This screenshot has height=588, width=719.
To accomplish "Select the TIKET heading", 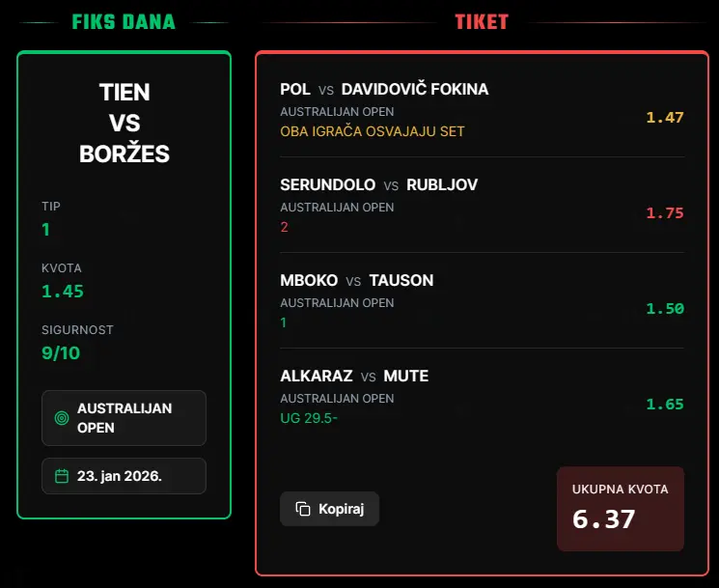I will (482, 21).
